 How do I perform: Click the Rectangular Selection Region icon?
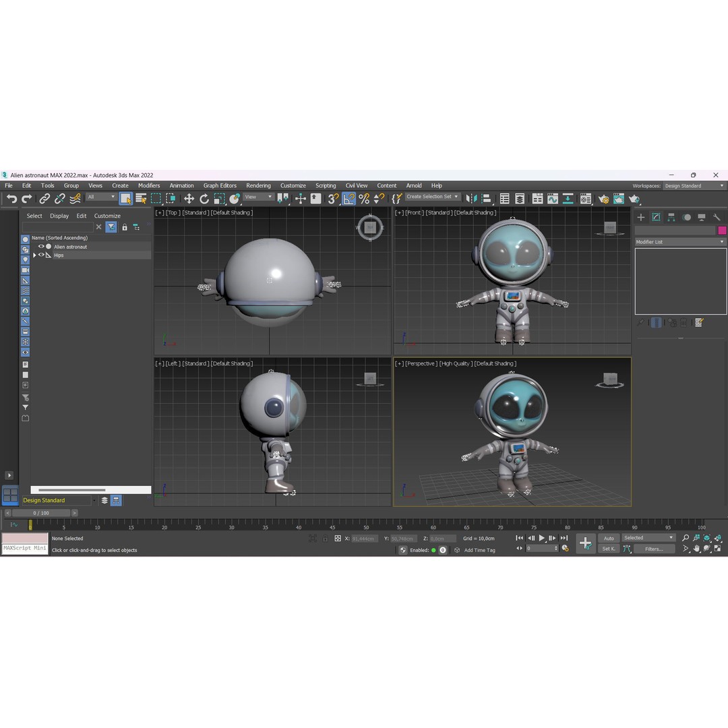point(156,199)
